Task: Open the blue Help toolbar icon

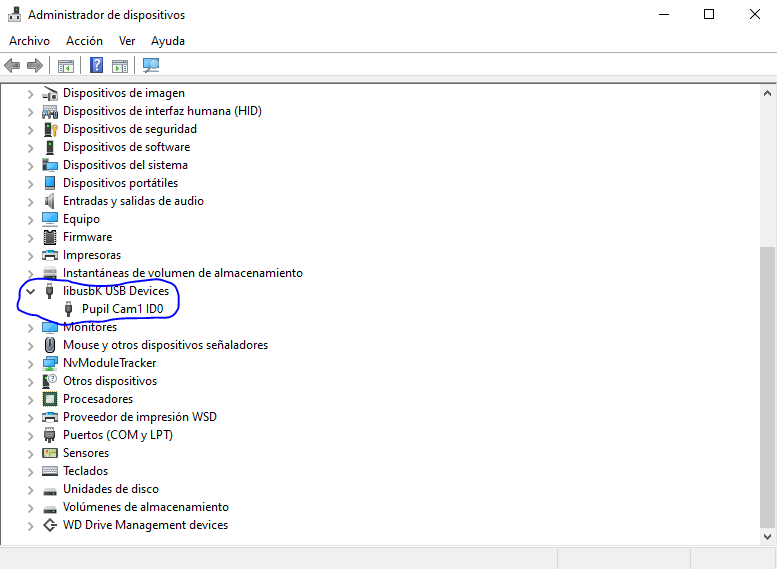Action: (96, 65)
